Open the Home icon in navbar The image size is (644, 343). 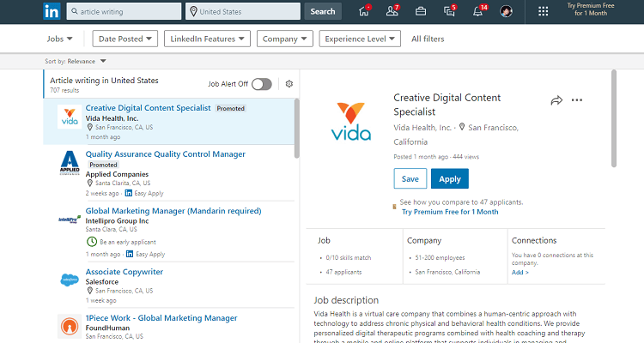coord(364,11)
